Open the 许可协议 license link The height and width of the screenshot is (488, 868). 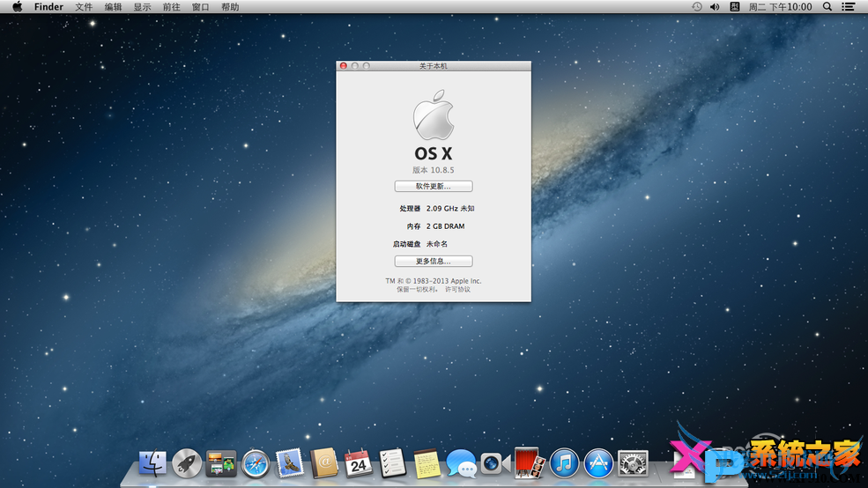tap(457, 289)
